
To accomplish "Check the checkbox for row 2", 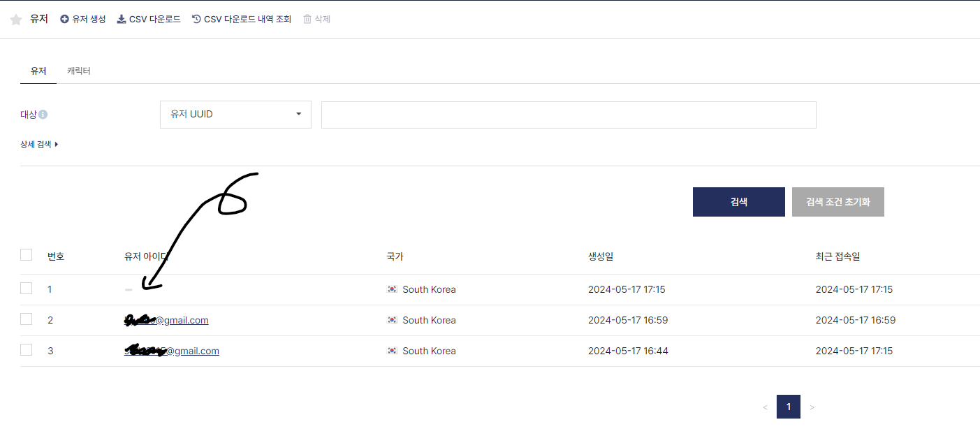I will [x=26, y=319].
